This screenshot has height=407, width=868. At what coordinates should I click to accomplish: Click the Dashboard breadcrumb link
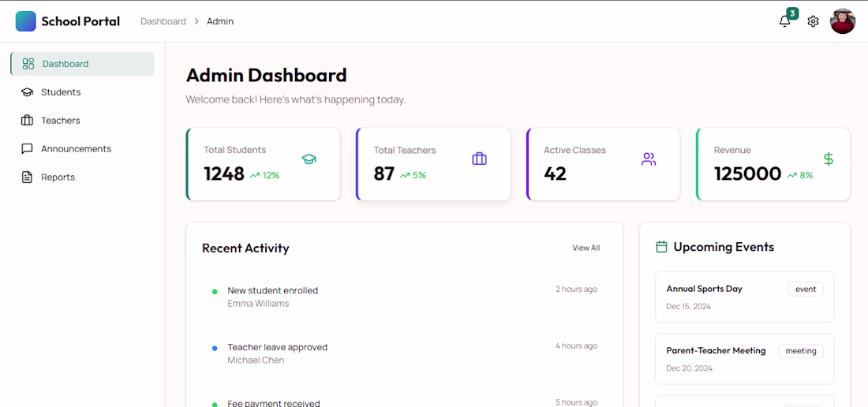[x=163, y=21]
